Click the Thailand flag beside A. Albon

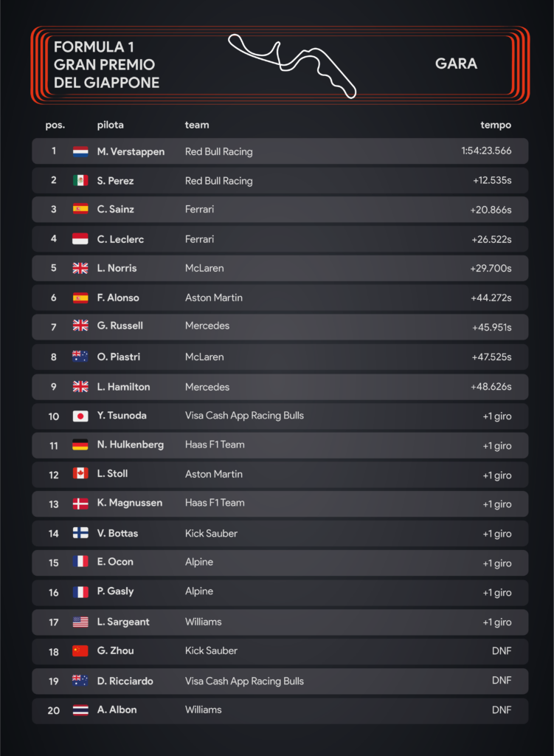[80, 709]
